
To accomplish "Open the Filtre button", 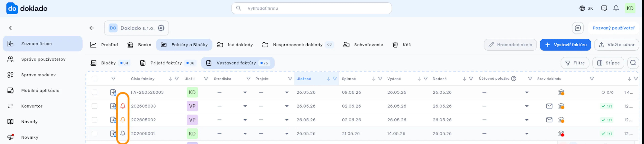I will coord(575,63).
